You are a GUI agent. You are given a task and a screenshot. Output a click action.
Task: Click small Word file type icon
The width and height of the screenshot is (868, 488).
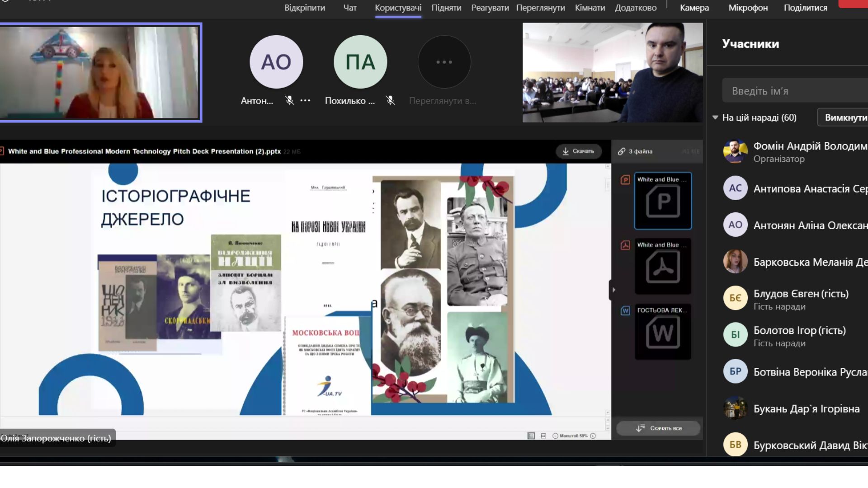click(x=625, y=311)
